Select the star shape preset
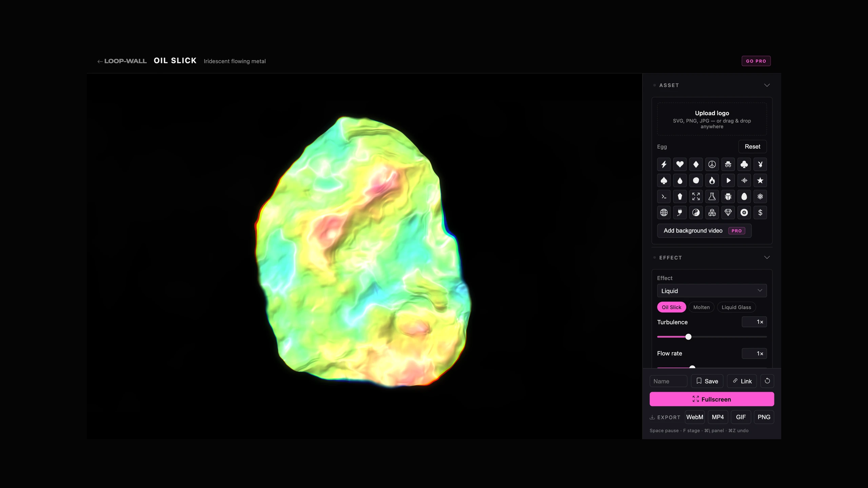Viewport: 868px width, 488px height. pos(760,181)
